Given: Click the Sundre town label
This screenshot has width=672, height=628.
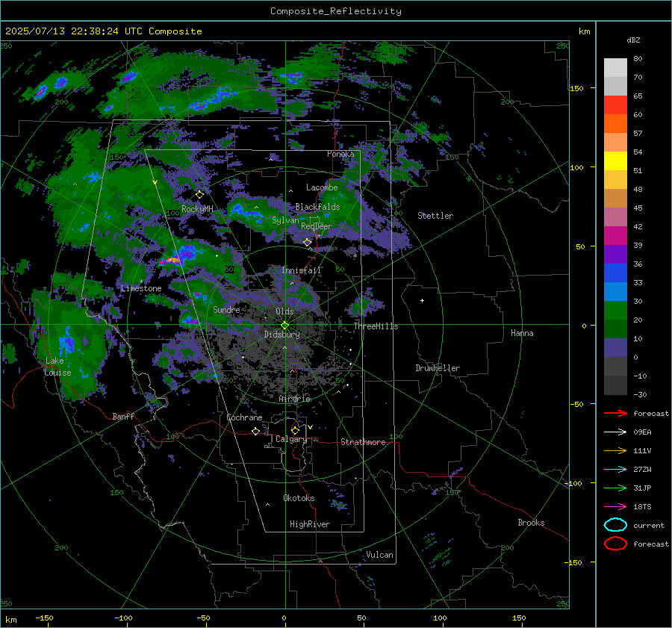Looking at the screenshot, I should (x=226, y=309).
